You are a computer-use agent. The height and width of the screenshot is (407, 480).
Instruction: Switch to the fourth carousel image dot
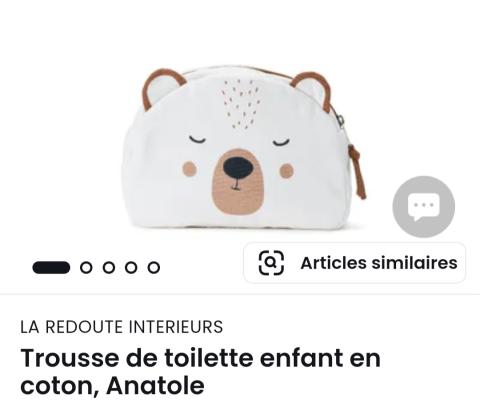click(x=131, y=267)
